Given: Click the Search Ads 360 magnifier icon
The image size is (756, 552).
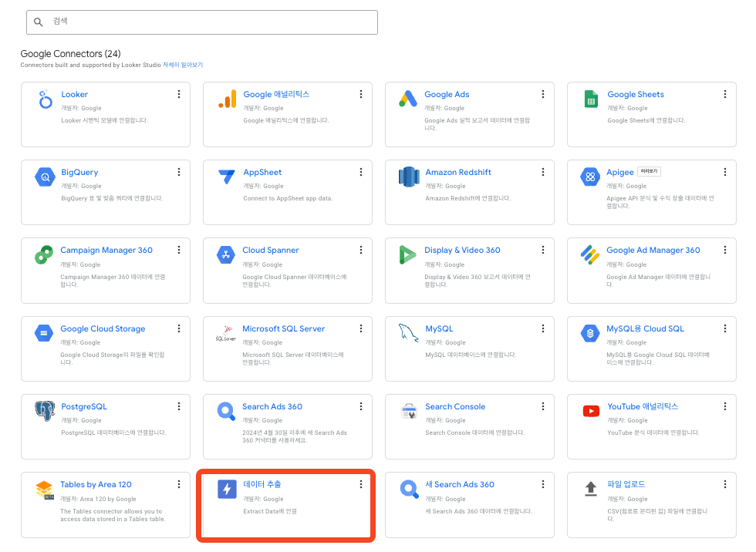Looking at the screenshot, I should pos(226,412).
